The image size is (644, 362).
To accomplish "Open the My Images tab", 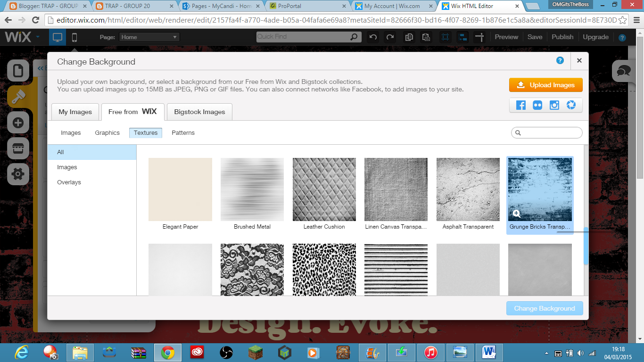I will (x=75, y=112).
